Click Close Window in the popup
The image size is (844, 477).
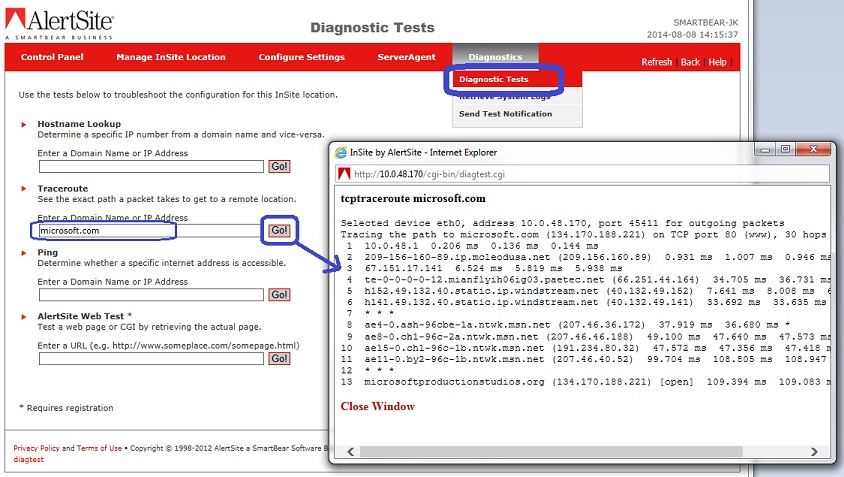[x=377, y=406]
